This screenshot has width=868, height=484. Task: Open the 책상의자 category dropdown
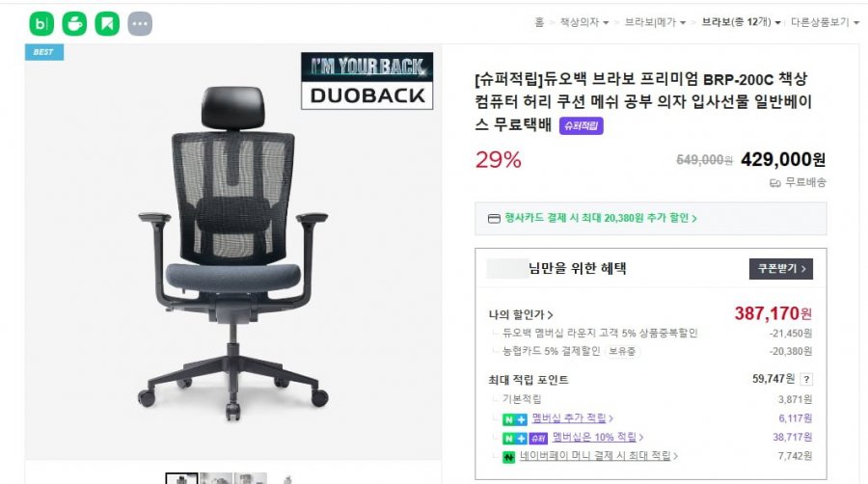[x=584, y=22]
